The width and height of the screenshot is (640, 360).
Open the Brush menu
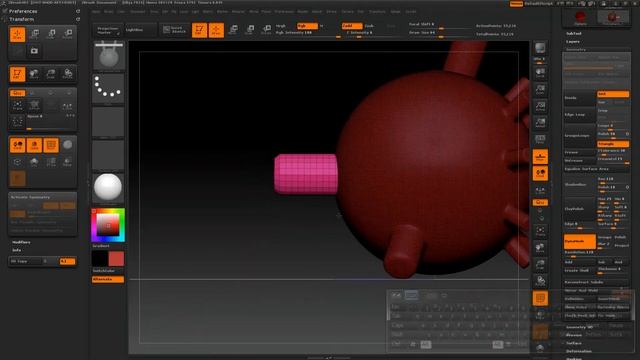tap(109, 11)
